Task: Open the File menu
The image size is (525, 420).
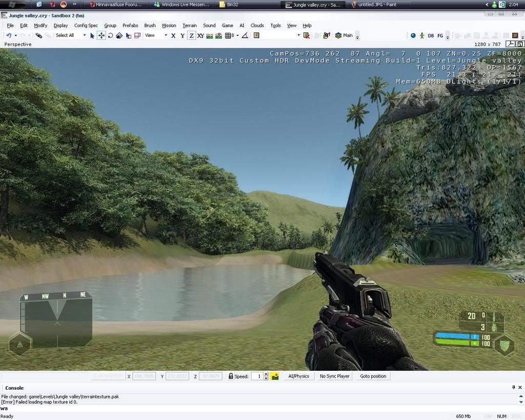Action: point(10,26)
